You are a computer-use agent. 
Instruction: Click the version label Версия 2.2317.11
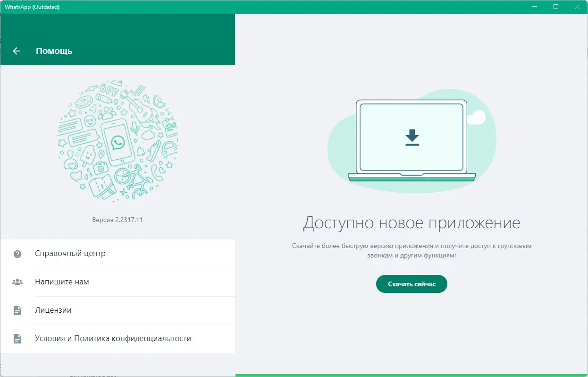118,219
